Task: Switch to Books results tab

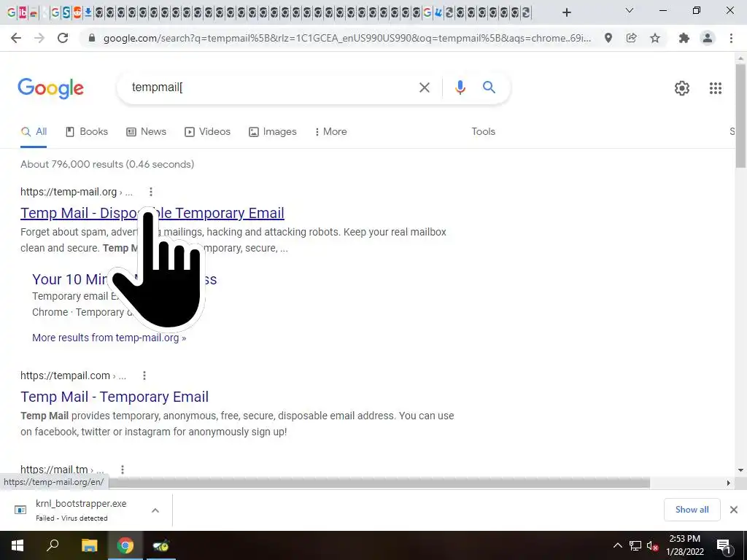Action: [87, 132]
